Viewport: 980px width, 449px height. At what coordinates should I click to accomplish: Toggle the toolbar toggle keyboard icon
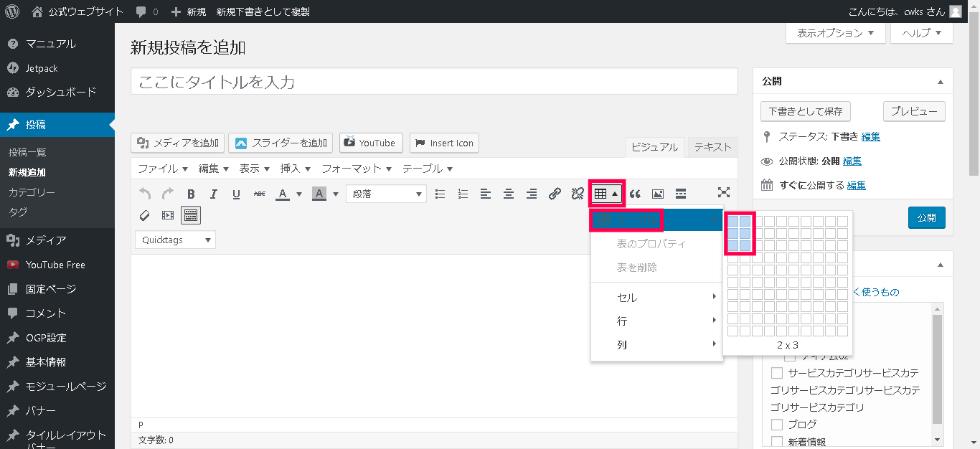(x=190, y=215)
